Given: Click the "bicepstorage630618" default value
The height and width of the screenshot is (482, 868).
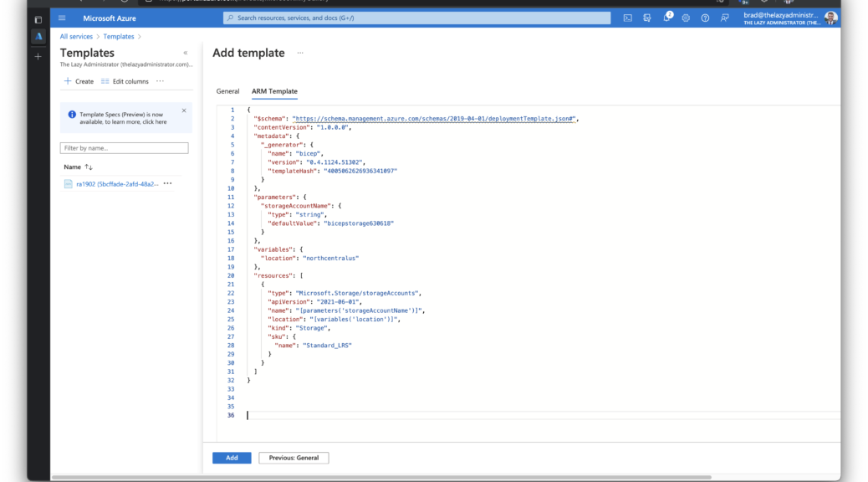Looking at the screenshot, I should pos(359,223).
